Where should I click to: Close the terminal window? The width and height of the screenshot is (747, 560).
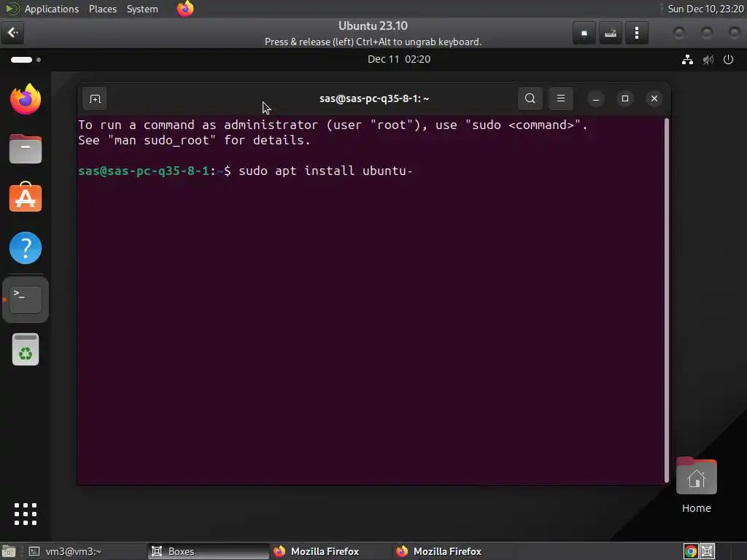point(654,98)
